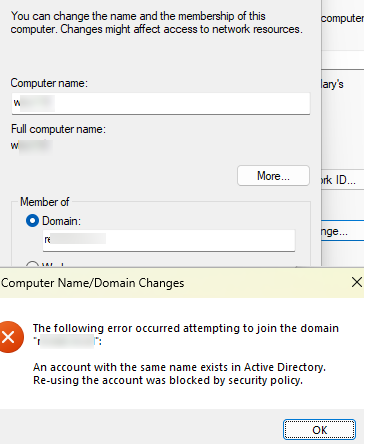Close the Computer Name/Domain Changes error dialog
This screenshot has height=444, width=366.
[x=357, y=282]
